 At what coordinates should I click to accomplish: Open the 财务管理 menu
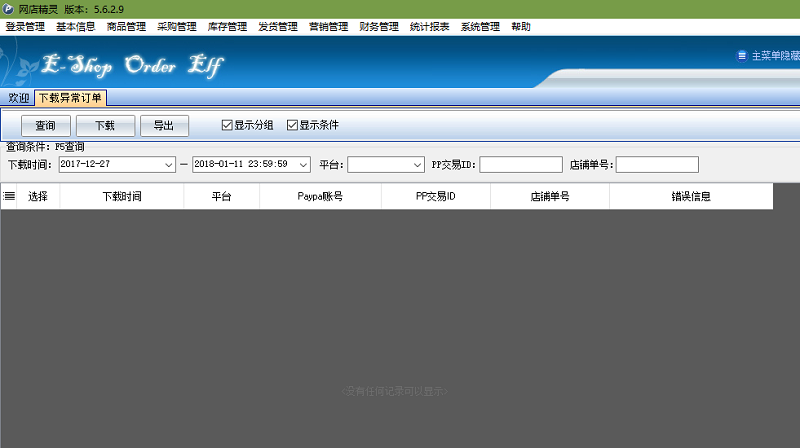(x=379, y=27)
